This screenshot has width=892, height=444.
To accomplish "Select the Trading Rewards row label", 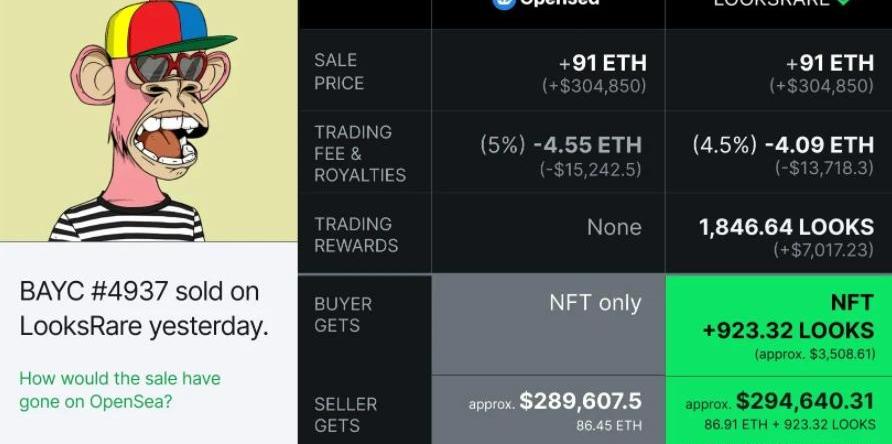I will click(x=356, y=234).
